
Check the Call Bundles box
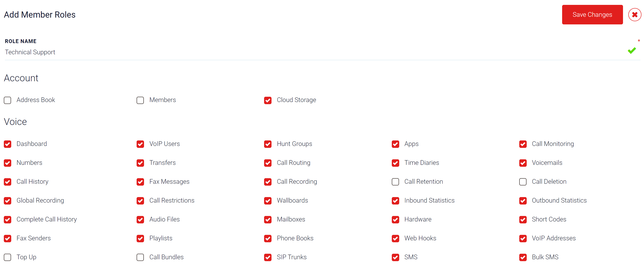(x=140, y=258)
